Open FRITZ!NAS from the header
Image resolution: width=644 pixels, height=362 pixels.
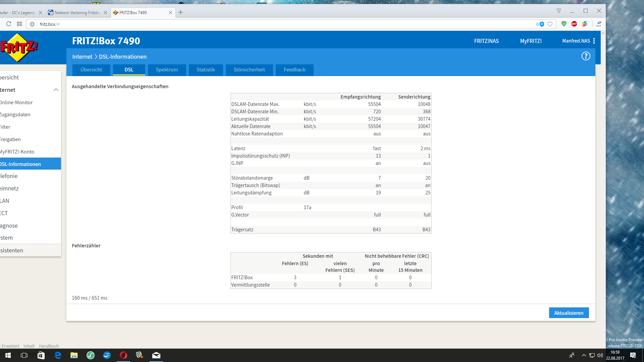(486, 41)
